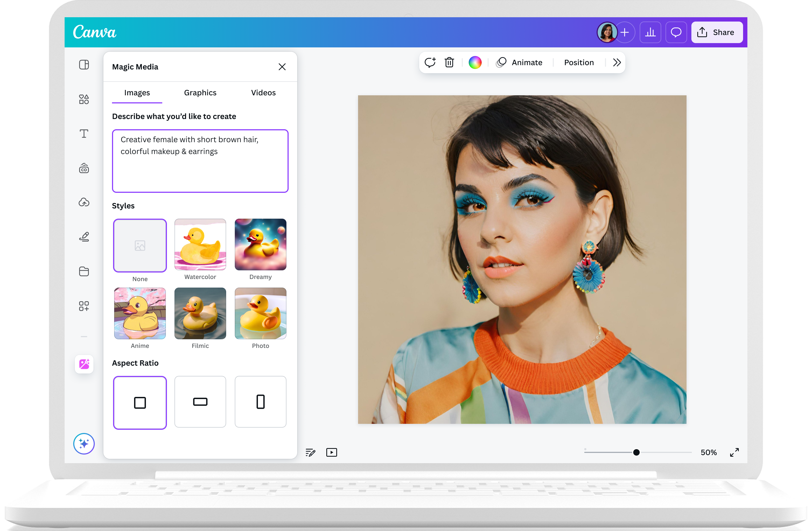Select the portrait aspect ratio option
The width and height of the screenshot is (812, 531).
260,402
